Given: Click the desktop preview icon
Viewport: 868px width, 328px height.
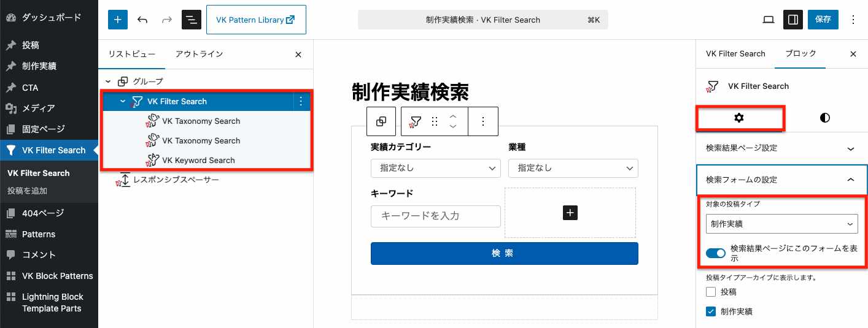Looking at the screenshot, I should [x=768, y=20].
